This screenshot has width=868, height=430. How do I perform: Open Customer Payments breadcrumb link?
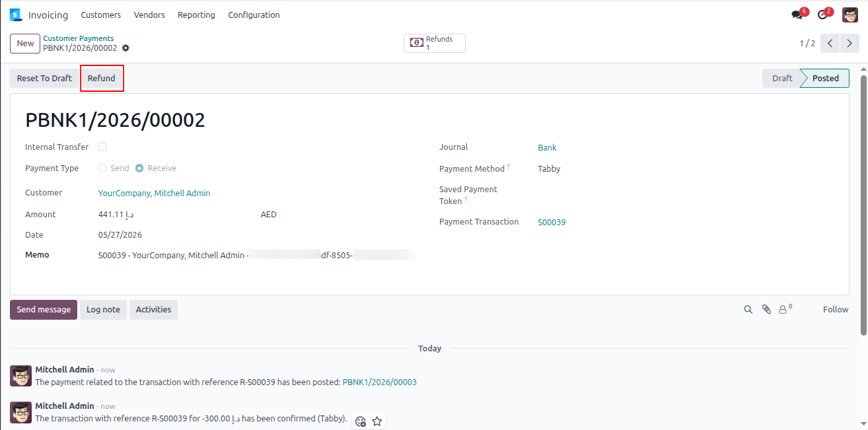pyautogui.click(x=78, y=38)
